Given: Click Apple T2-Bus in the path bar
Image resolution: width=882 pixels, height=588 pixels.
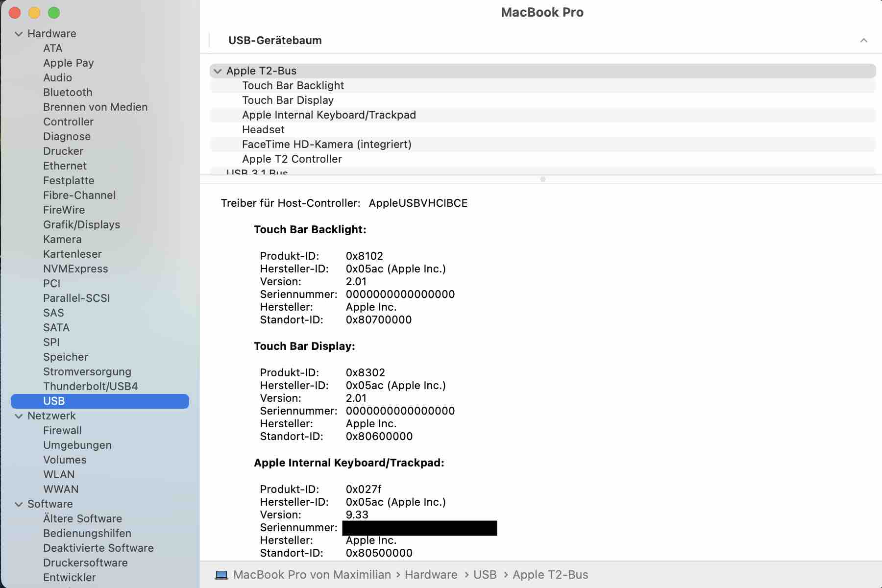Looking at the screenshot, I should tap(550, 575).
